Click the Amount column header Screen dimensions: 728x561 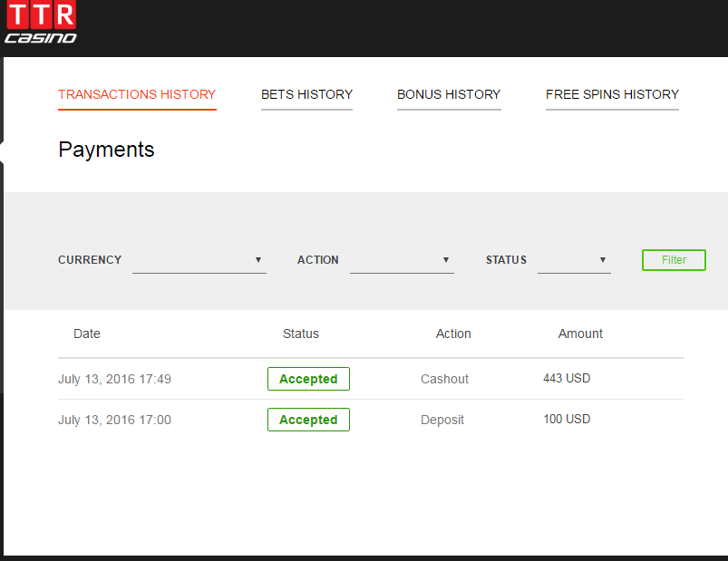point(580,334)
